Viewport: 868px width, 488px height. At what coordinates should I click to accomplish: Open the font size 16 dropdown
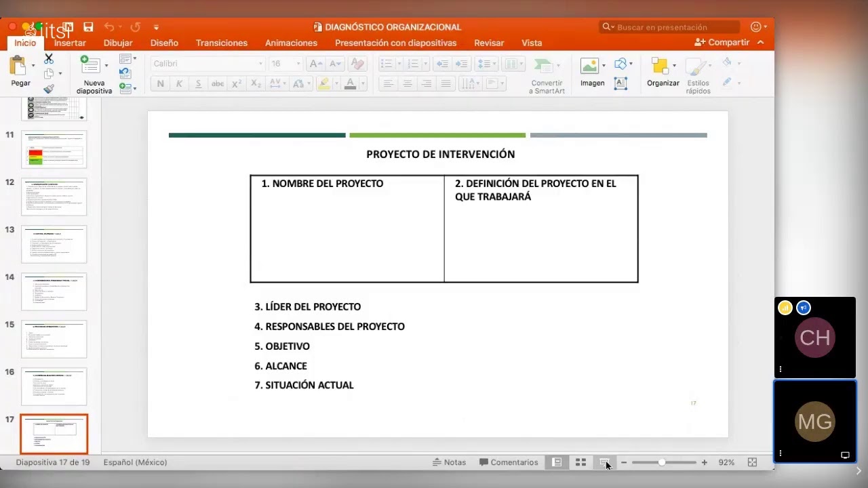(298, 64)
